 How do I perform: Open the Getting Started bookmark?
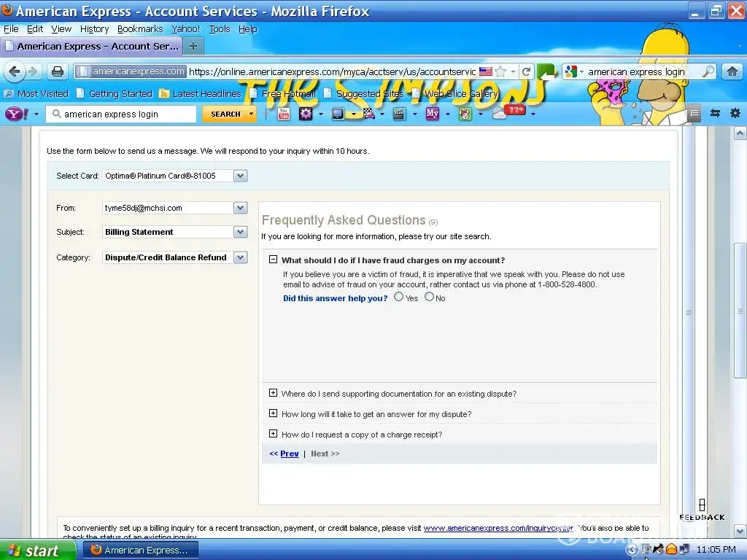(115, 94)
